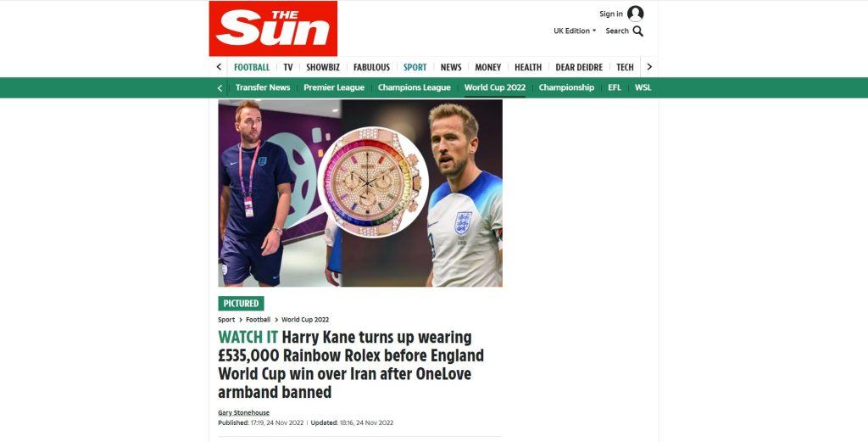Click left arrow in green football sub-menu

[220, 87]
